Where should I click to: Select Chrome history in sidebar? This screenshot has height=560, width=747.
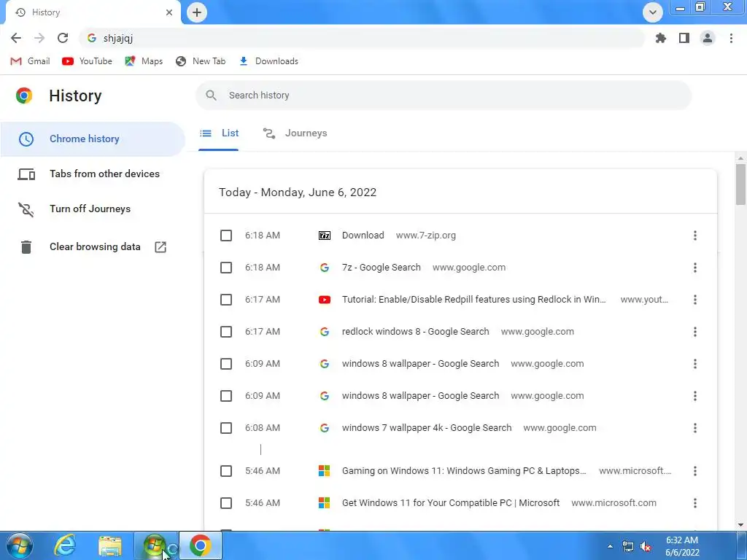(x=93, y=139)
